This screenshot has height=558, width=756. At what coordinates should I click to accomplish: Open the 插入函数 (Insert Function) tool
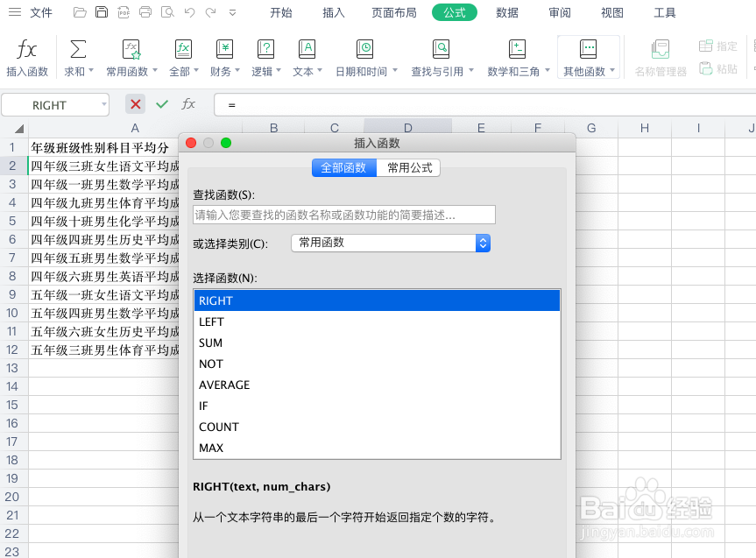tap(26, 54)
